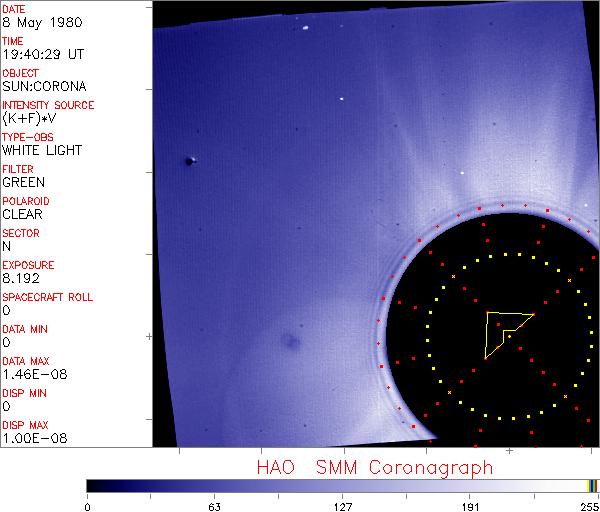600x512 pixels.
Task: Click the dark dust spot in the upper-left corona
Action: (x=190, y=160)
